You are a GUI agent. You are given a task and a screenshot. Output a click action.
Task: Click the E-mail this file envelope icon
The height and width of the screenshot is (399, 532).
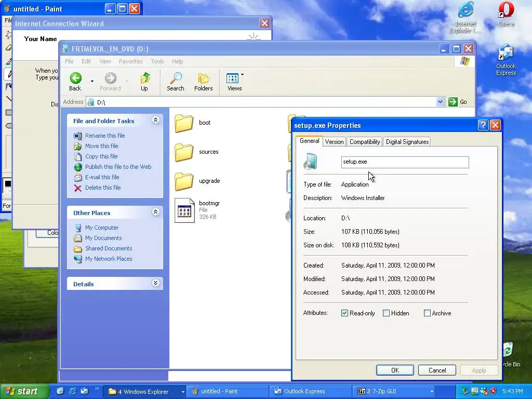pos(78,178)
